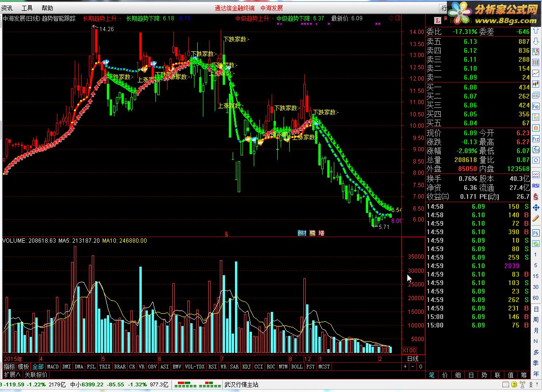Switch to the 价 price tab
This screenshot has width=542, height=392.
point(445,375)
